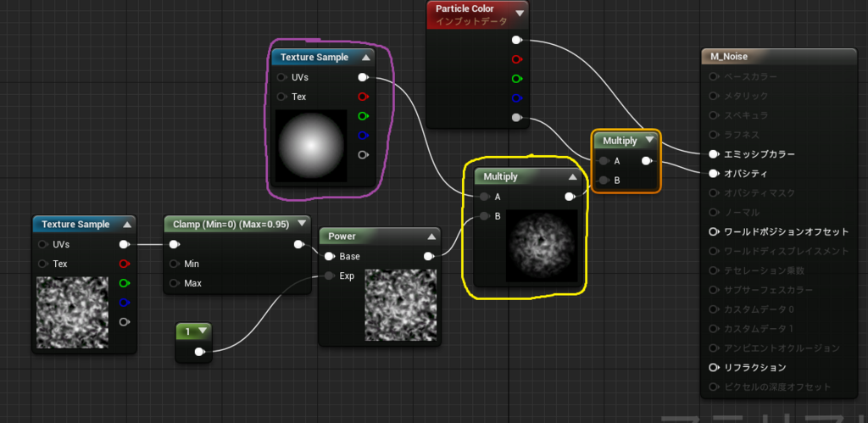Click the radial gradient texture preview thumbnail

[x=311, y=146]
